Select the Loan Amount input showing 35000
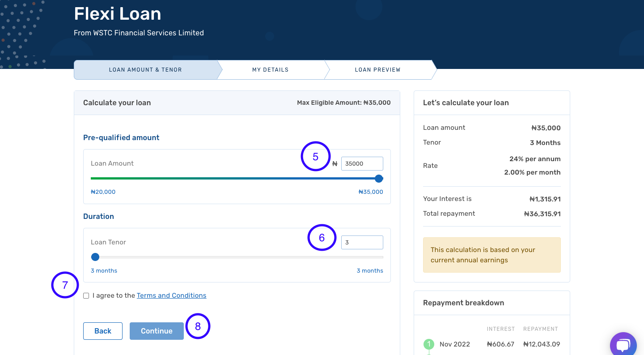The image size is (644, 355). [x=362, y=163]
